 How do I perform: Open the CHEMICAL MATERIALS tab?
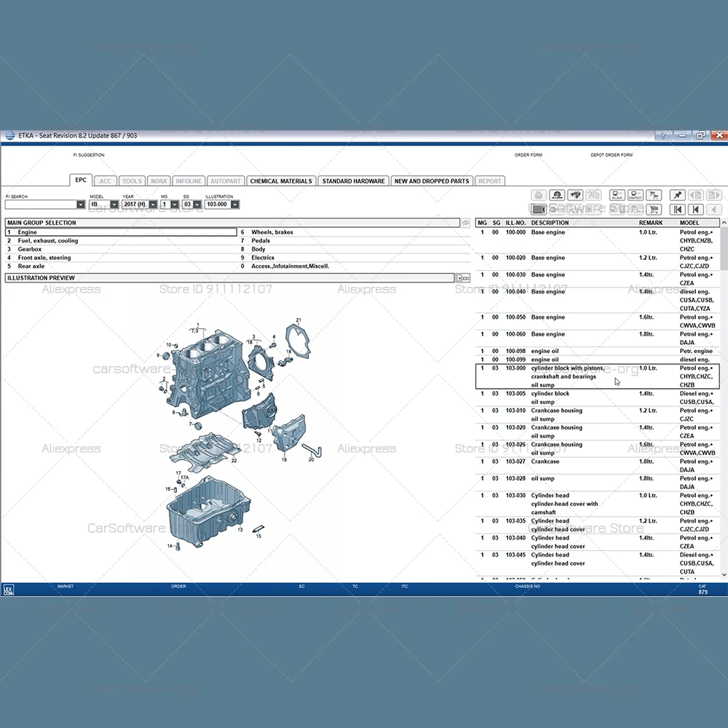point(281,181)
